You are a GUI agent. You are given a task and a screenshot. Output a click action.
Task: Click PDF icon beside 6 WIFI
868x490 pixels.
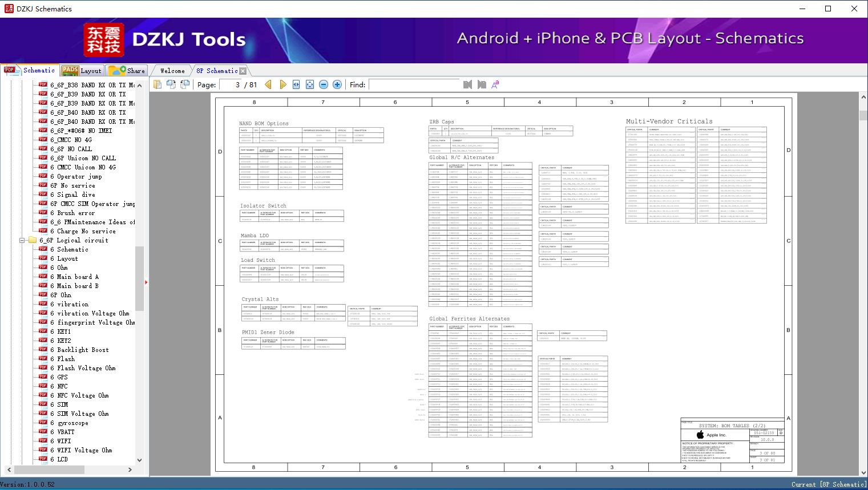[x=43, y=440]
